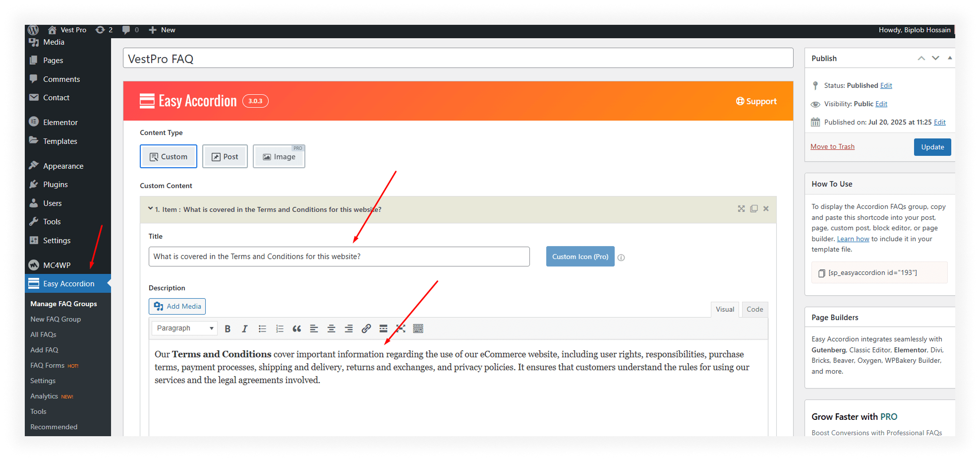Align text left
The image size is (980, 461).
coord(314,329)
